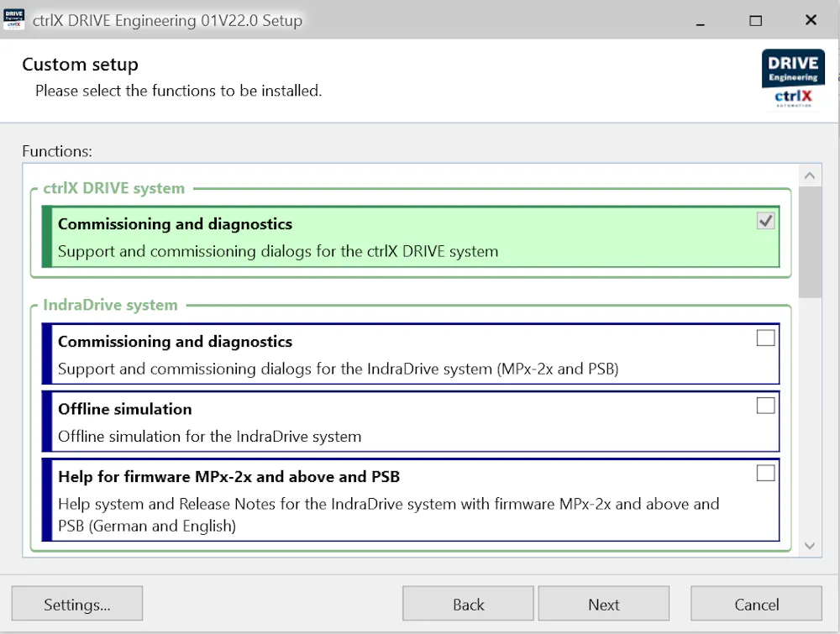Screen dimensions: 840x634
Task: Select the 'Offline simulation for the IndraDrive system' description
Action: point(209,437)
